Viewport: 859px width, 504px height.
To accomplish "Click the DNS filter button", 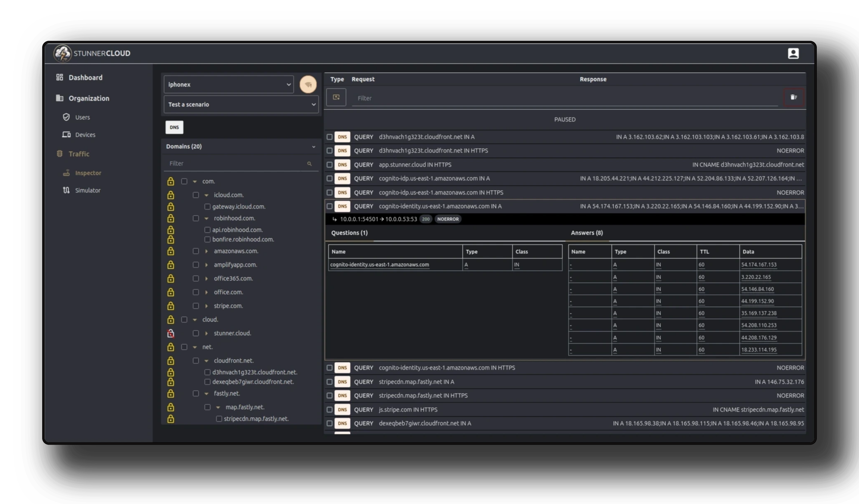I will click(174, 127).
